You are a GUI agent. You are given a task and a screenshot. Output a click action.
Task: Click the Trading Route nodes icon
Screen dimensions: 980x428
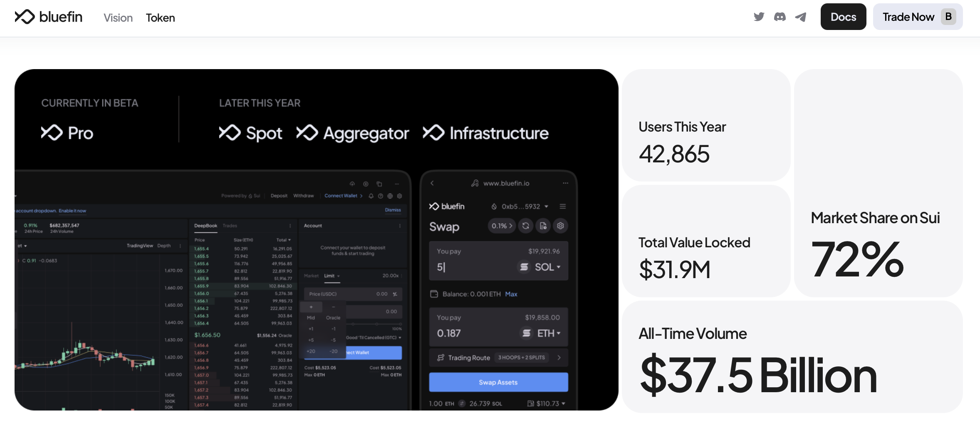point(441,358)
